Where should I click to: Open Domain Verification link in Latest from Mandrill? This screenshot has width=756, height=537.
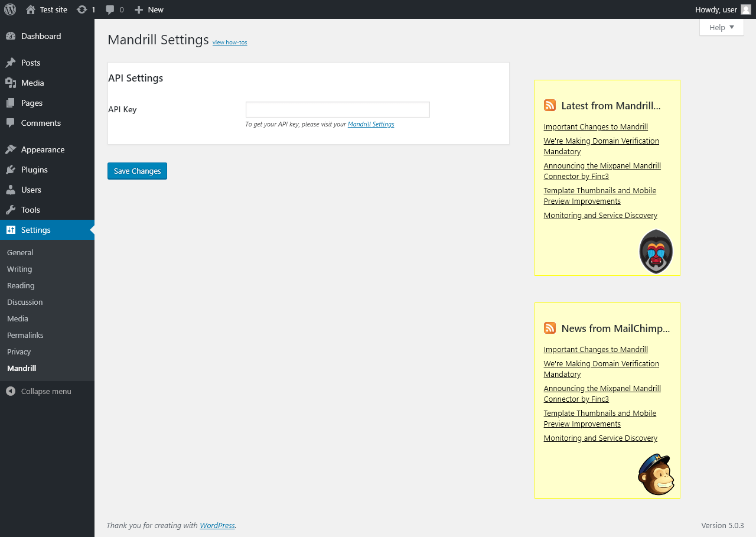pos(601,146)
